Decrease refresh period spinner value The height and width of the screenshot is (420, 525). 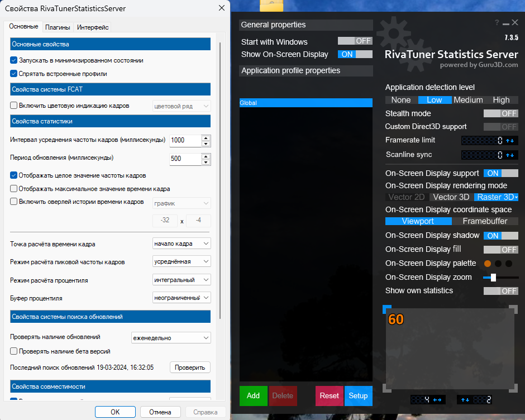(x=206, y=163)
